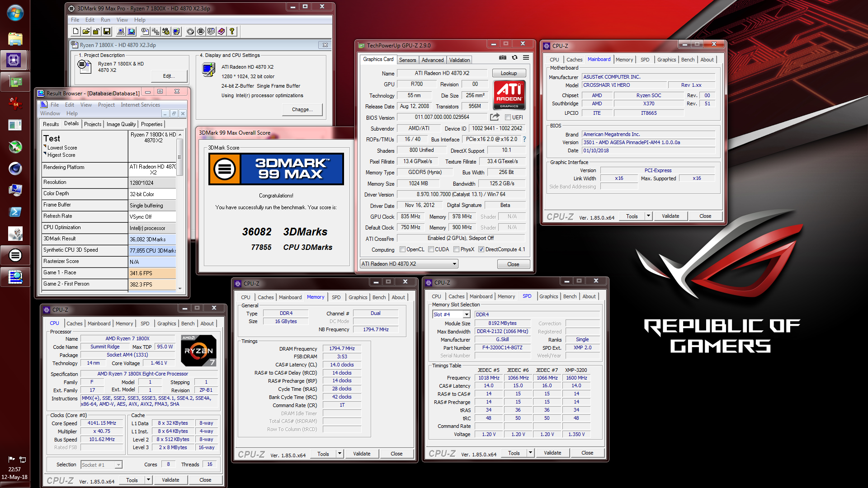Open the Result Browser magnifier toolbar icon

coord(131,31)
